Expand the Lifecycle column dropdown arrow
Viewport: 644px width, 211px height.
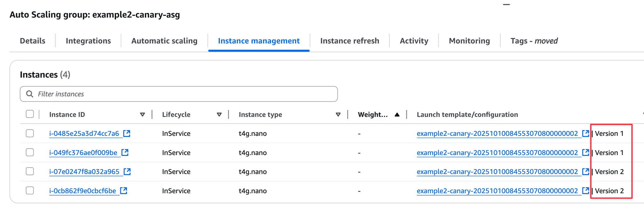pos(219,115)
